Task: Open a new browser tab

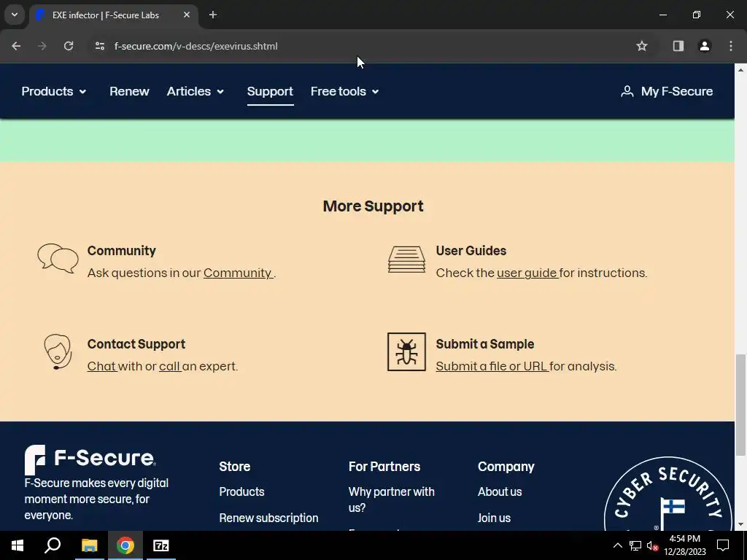Action: [213, 15]
